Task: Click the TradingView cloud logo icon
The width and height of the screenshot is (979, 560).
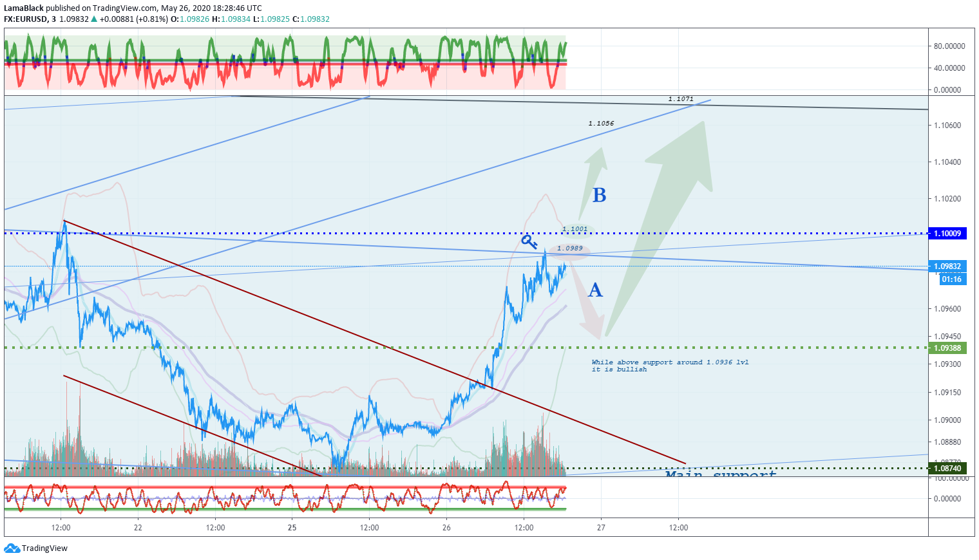Action: point(12,548)
